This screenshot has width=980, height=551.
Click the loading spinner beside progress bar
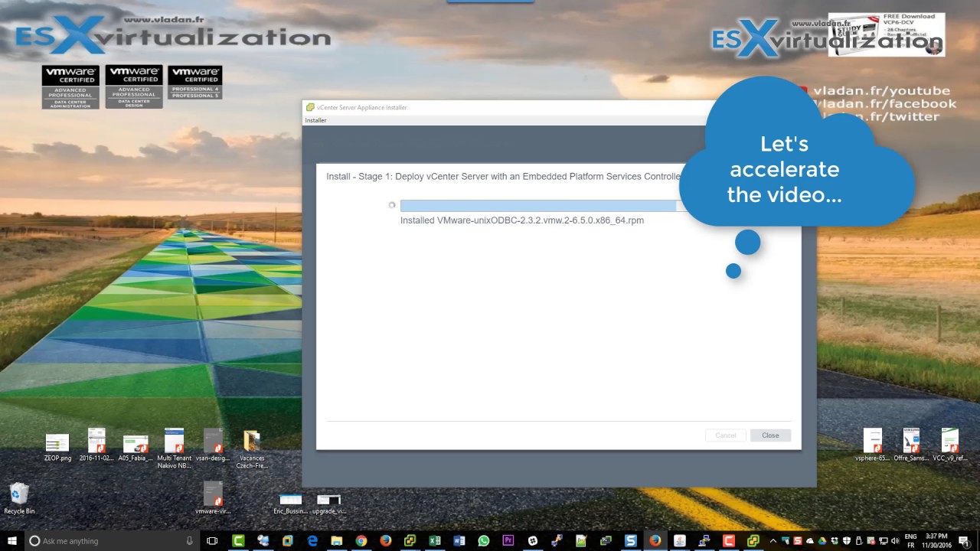(x=392, y=205)
